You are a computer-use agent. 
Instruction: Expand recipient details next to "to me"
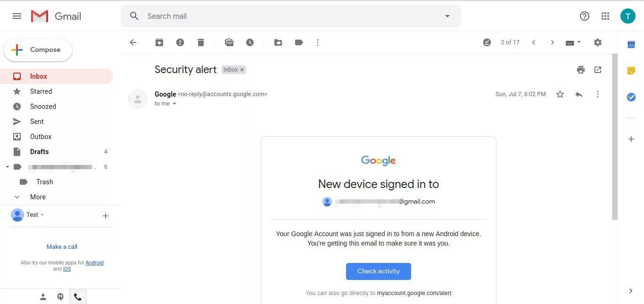tap(174, 104)
